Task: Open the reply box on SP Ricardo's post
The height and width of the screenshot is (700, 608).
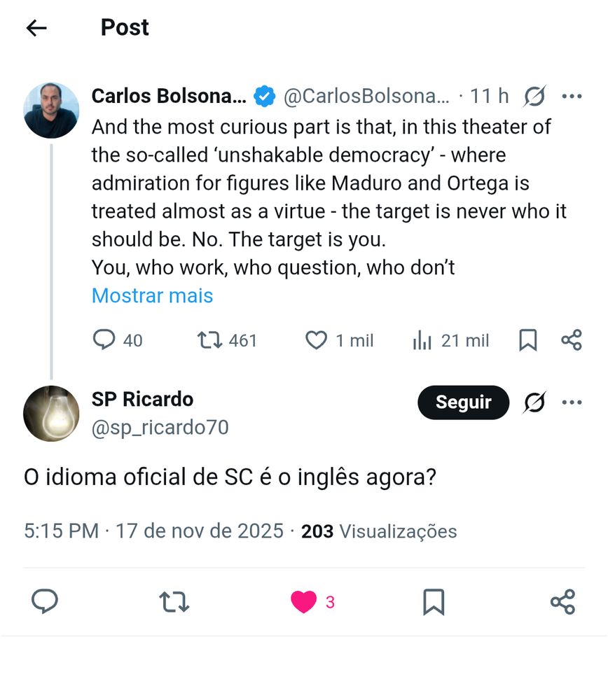Action: pos(44,602)
